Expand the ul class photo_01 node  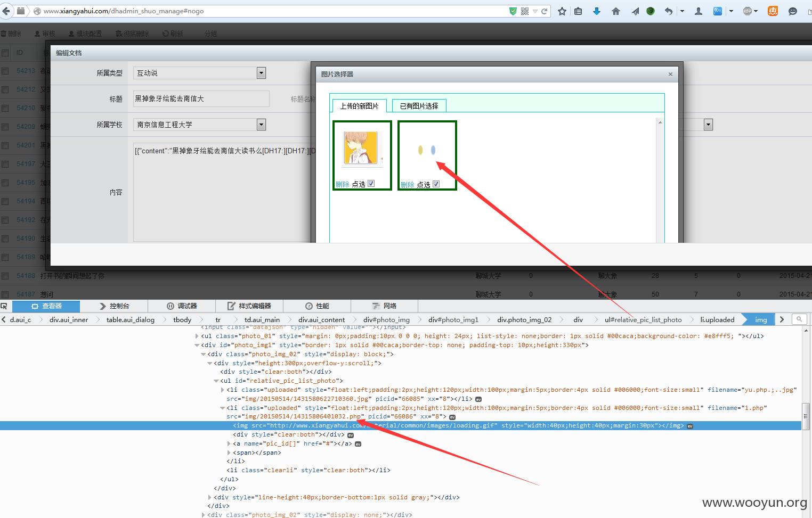[x=197, y=336]
